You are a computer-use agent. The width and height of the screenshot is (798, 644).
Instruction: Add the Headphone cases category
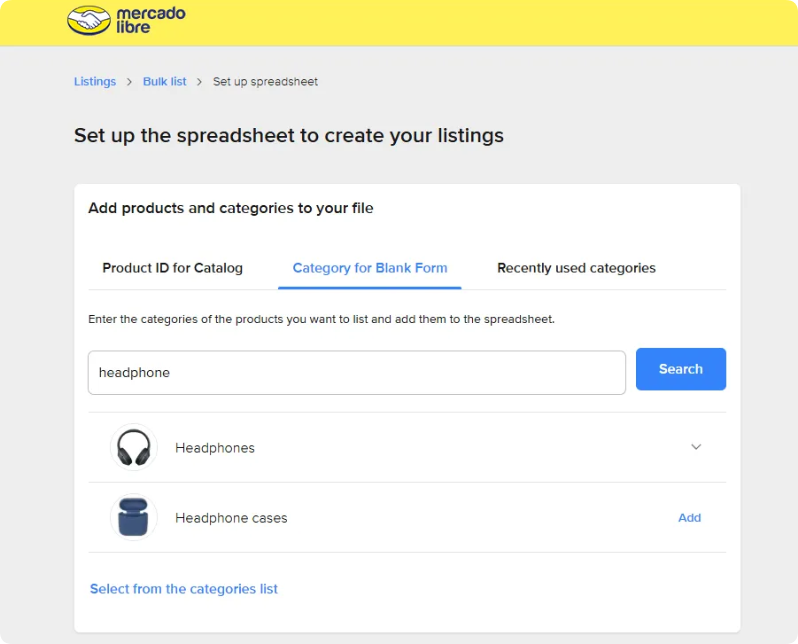click(689, 518)
